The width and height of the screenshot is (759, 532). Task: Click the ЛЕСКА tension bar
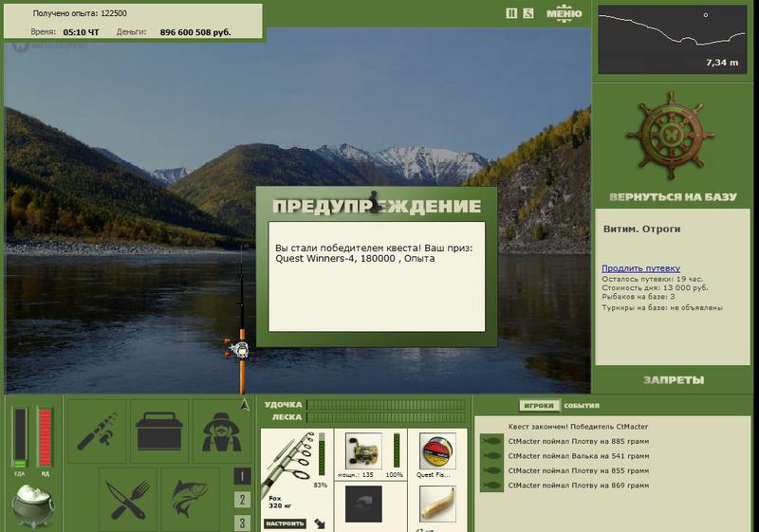pyautogui.click(x=386, y=417)
